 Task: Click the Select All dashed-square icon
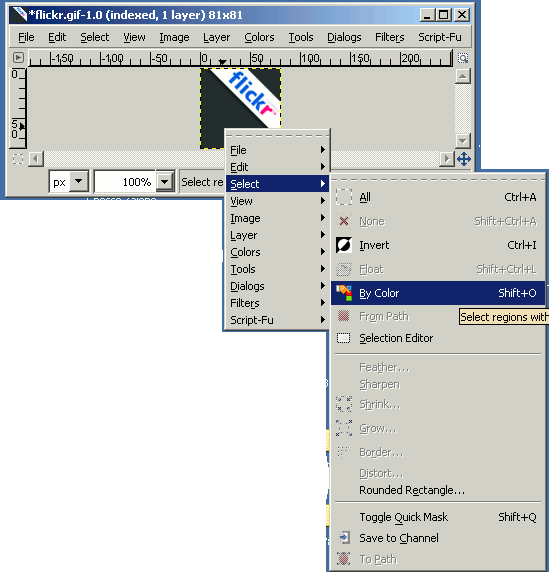[x=344, y=197]
